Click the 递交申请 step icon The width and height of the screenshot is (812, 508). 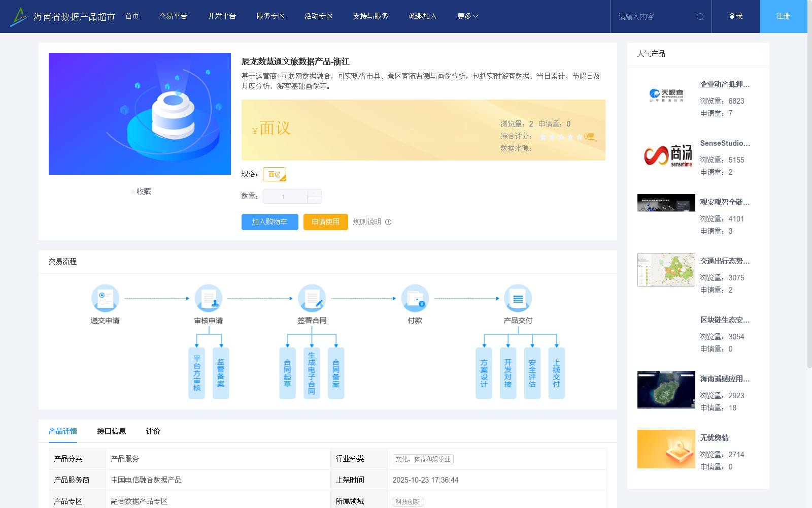click(105, 298)
